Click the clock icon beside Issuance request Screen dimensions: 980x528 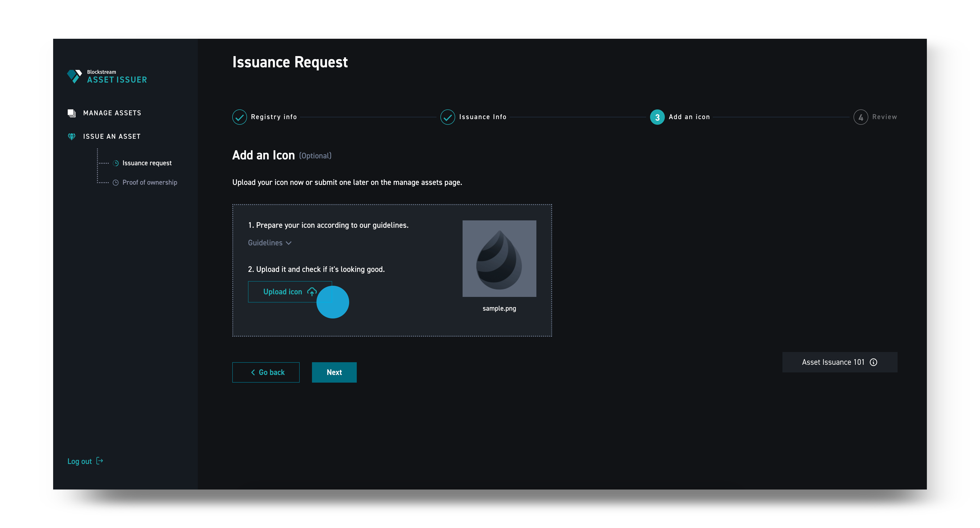tap(115, 163)
